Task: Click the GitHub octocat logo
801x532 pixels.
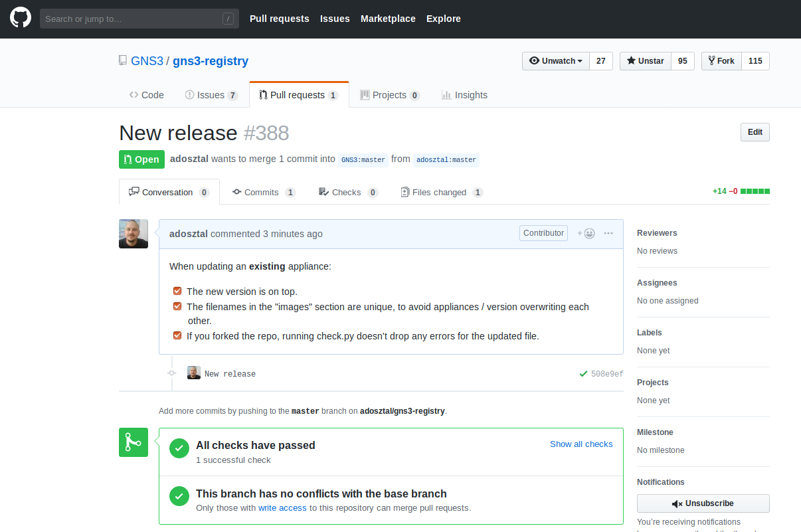Action: coord(21,18)
